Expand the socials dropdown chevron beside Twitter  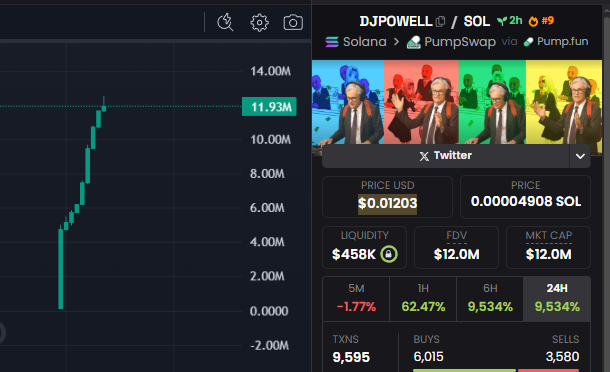580,156
